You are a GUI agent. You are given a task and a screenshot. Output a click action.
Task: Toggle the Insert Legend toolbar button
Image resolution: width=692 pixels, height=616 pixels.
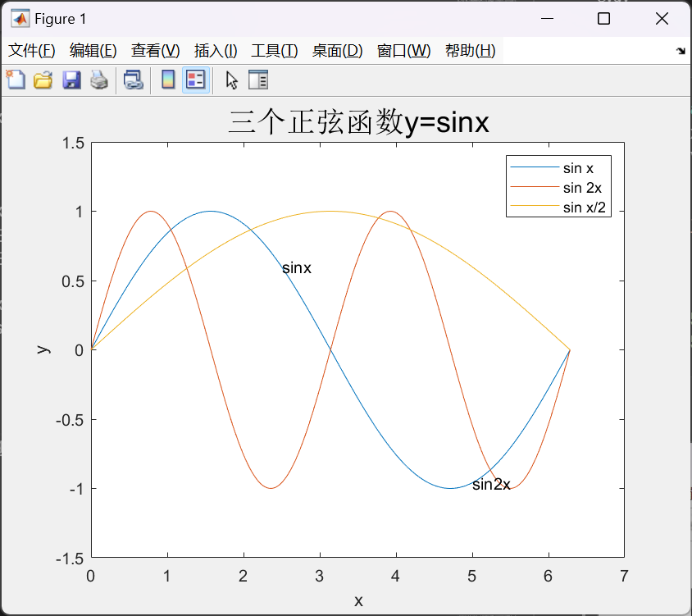point(195,80)
